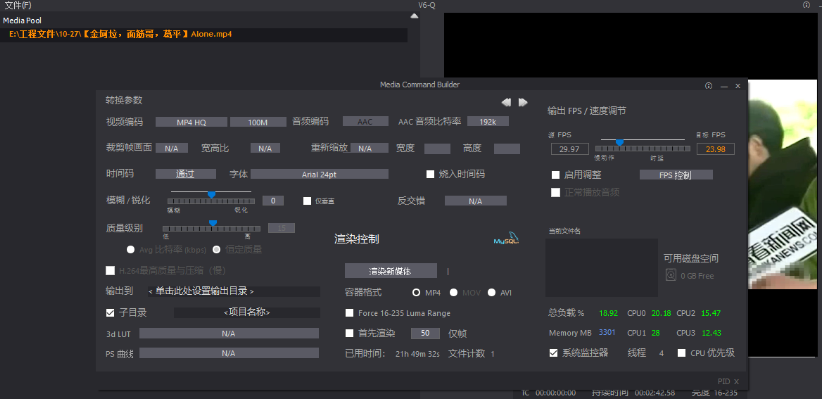The image size is (822, 399).
Task: Choose the Avg 比特率 (kbps) radio option
Action: pos(131,249)
